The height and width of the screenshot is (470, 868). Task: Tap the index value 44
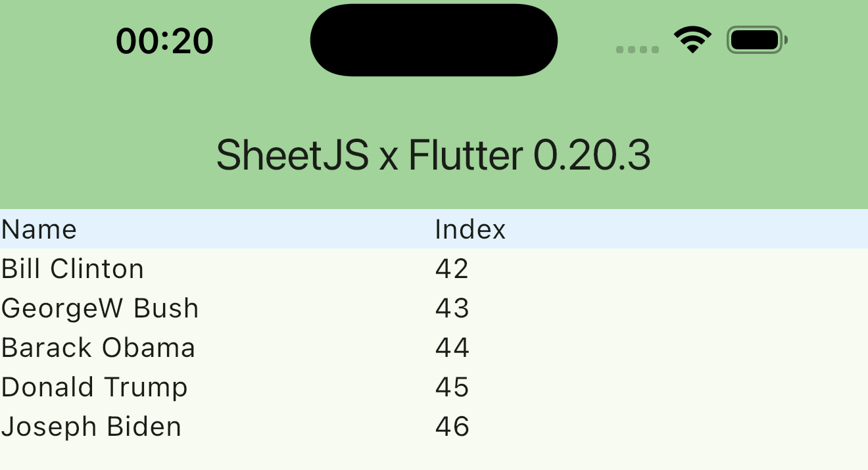click(452, 347)
